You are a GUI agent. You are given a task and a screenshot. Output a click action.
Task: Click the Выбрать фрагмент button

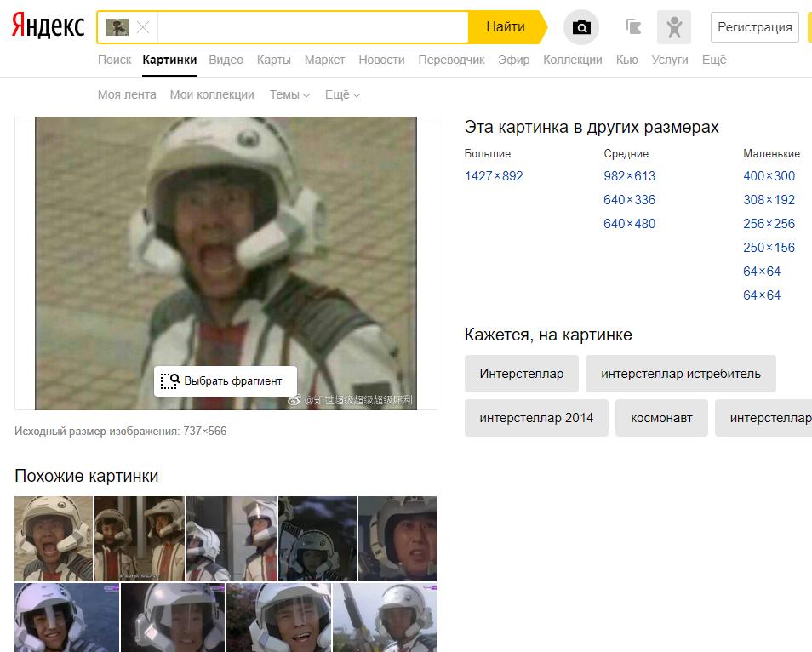point(226,381)
